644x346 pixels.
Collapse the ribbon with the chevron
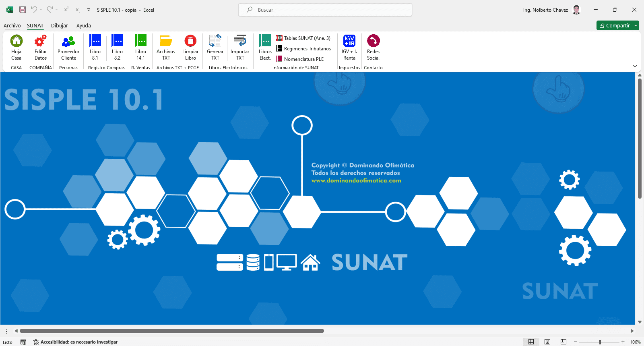click(x=635, y=66)
